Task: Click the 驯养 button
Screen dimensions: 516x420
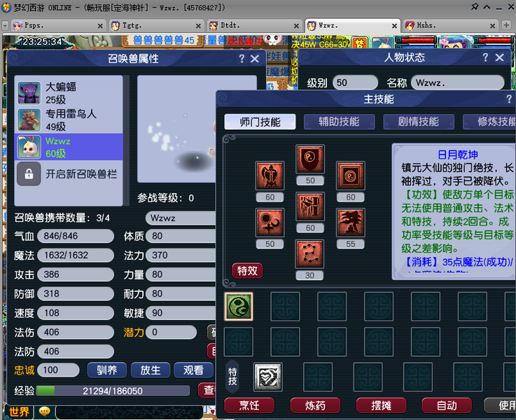Action: 107,370
